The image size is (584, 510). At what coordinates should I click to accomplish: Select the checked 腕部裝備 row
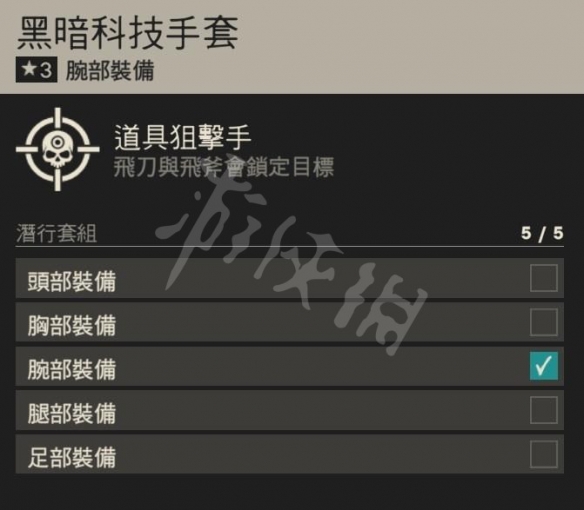(x=289, y=366)
